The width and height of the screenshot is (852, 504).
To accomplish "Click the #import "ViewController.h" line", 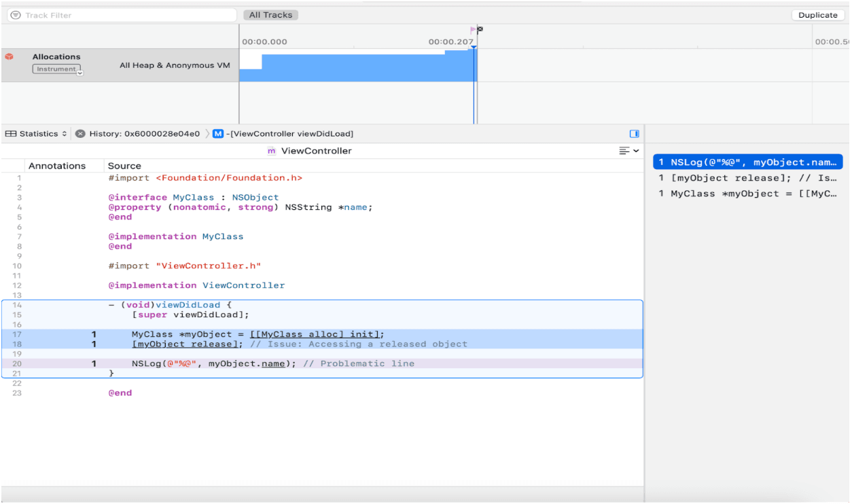I will point(185,266).
